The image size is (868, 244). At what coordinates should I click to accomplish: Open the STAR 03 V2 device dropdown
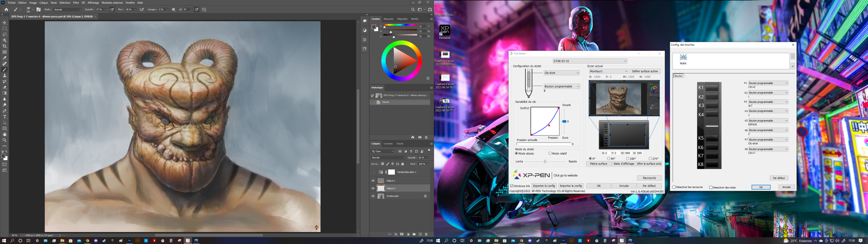pyautogui.click(x=590, y=61)
